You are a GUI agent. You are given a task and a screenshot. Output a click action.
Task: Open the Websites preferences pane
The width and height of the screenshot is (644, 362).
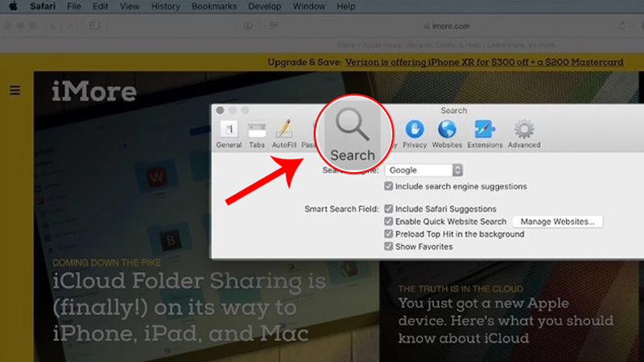tap(447, 134)
